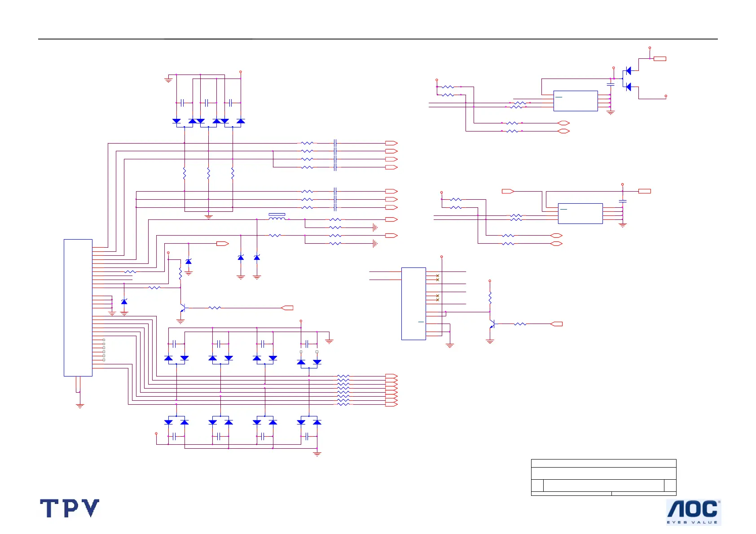Image resolution: width=756 pixels, height=534 pixels.
Task: Select the transistor nearest the connector block
Action: 182,308
